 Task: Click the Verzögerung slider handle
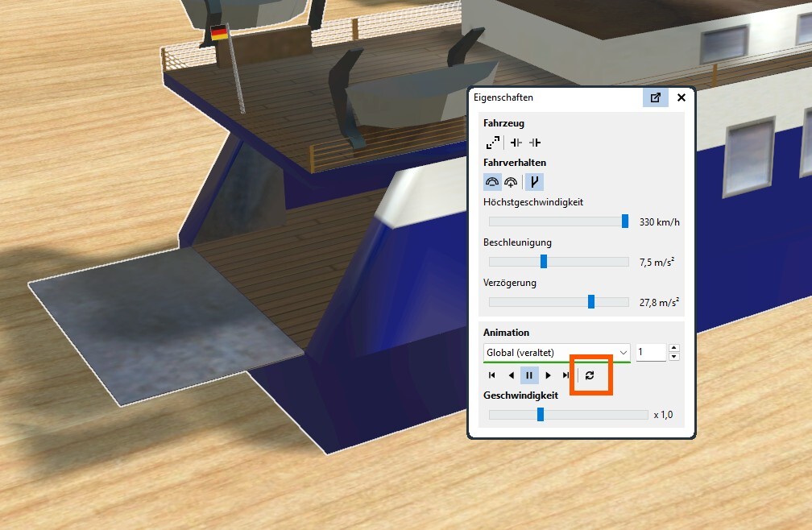tap(591, 302)
